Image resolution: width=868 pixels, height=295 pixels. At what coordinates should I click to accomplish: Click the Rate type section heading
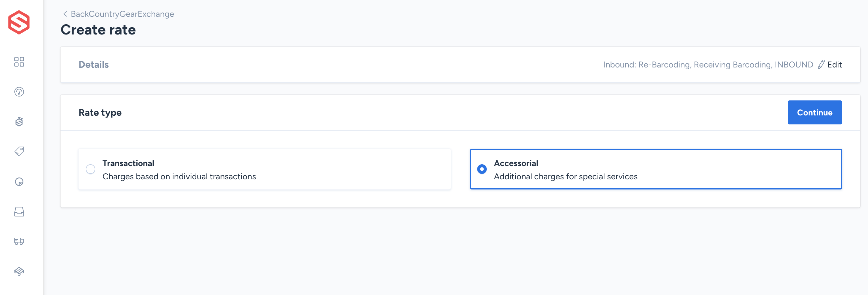click(x=100, y=112)
